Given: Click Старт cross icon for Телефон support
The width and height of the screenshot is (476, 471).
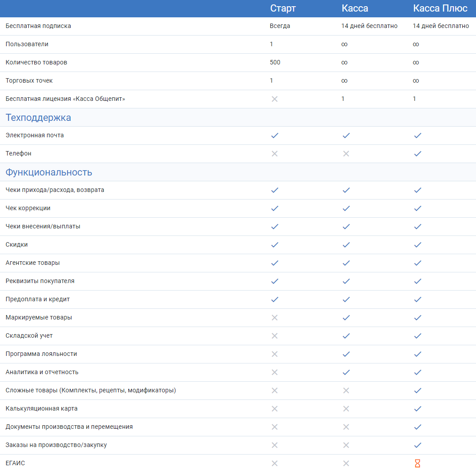Looking at the screenshot, I should pyautogui.click(x=274, y=154).
